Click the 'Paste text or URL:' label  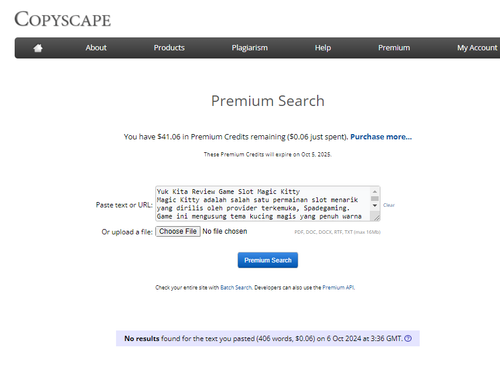pyautogui.click(x=124, y=205)
